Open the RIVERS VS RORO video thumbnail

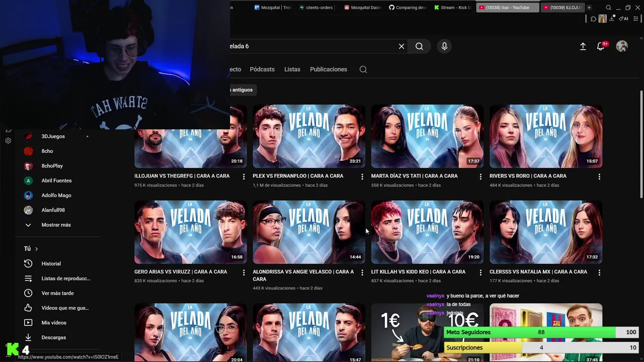pos(546,136)
